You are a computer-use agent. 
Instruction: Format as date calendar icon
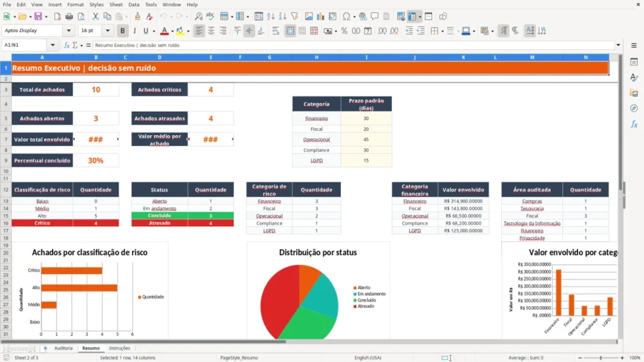click(368, 31)
